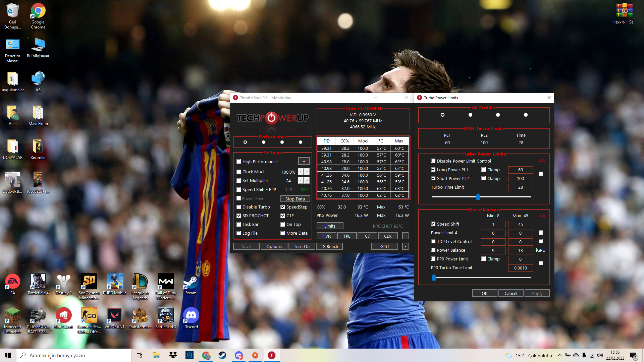Open Steam desktop shortcut icon
The width and height of the screenshot is (644, 362).
(191, 282)
